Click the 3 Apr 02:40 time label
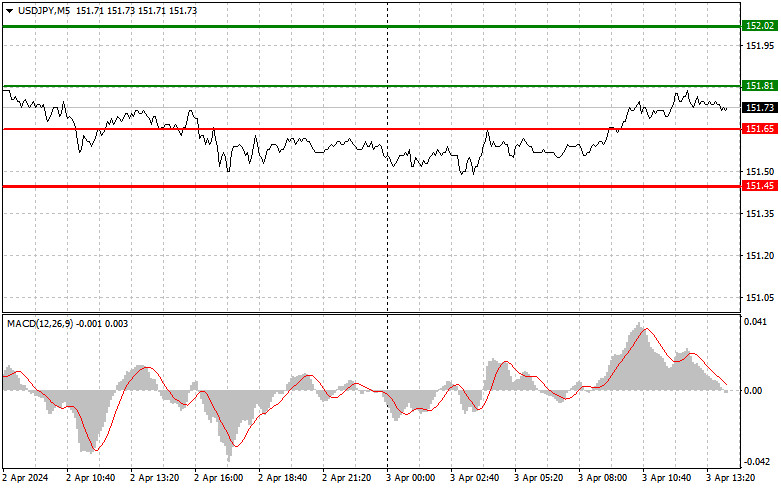Viewport: 781px width, 489px height. (474, 478)
